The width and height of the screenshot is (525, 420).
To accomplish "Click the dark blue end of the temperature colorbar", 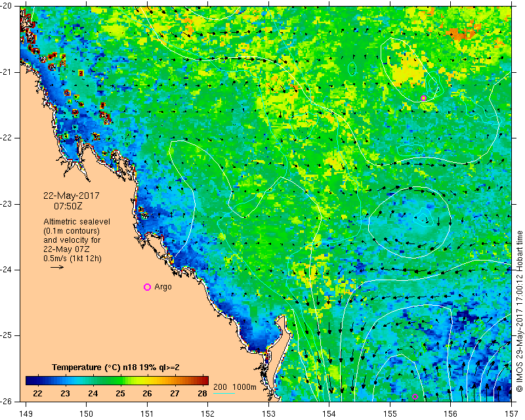I will [30, 381].
